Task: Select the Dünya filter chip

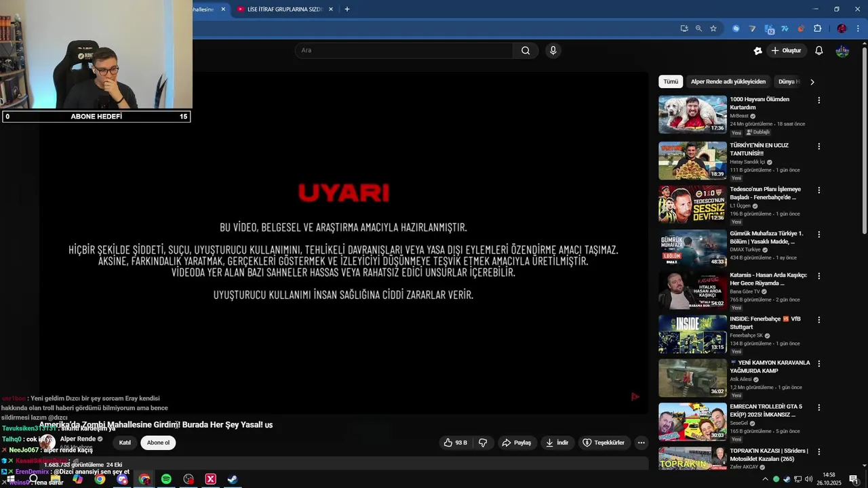Action: tap(789, 81)
